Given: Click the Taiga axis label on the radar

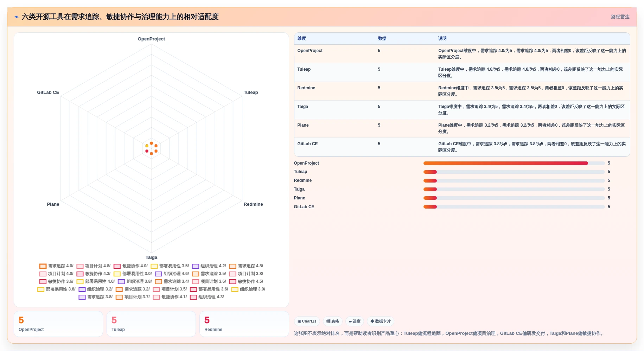Looking at the screenshot, I should coord(151,257).
